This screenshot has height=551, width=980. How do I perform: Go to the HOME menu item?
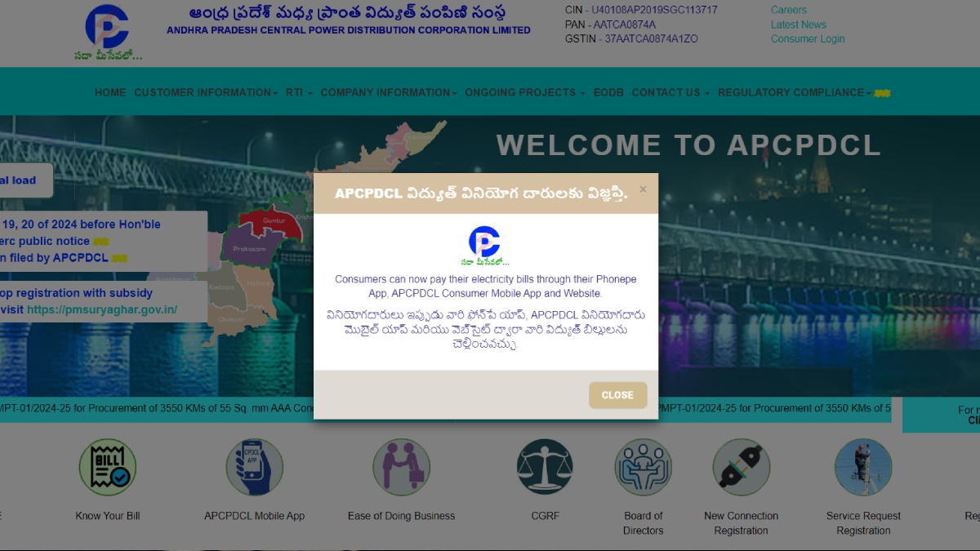click(x=110, y=92)
